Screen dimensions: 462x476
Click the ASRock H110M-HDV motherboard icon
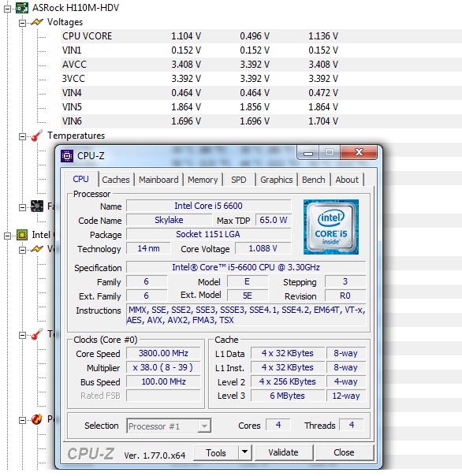coord(22,8)
